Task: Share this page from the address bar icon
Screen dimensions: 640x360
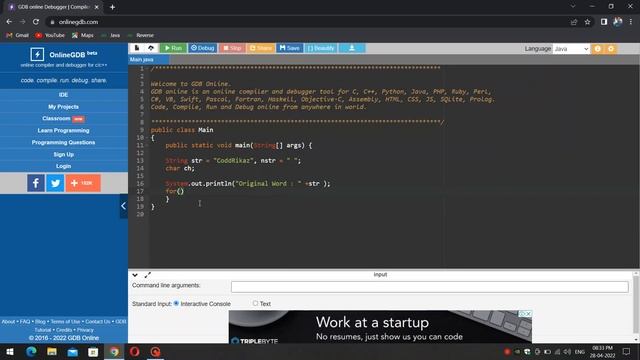Action: 574,22
